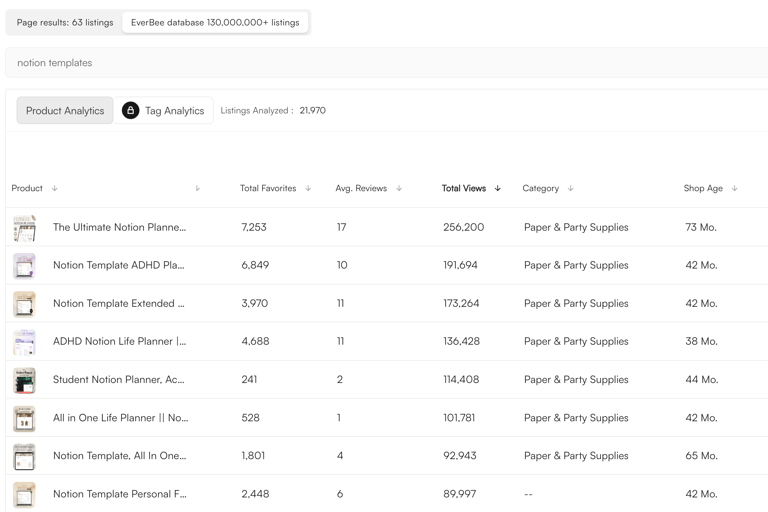This screenshot has height=512, width=768.
Task: Focus the notion templates search field
Action: (x=386, y=63)
